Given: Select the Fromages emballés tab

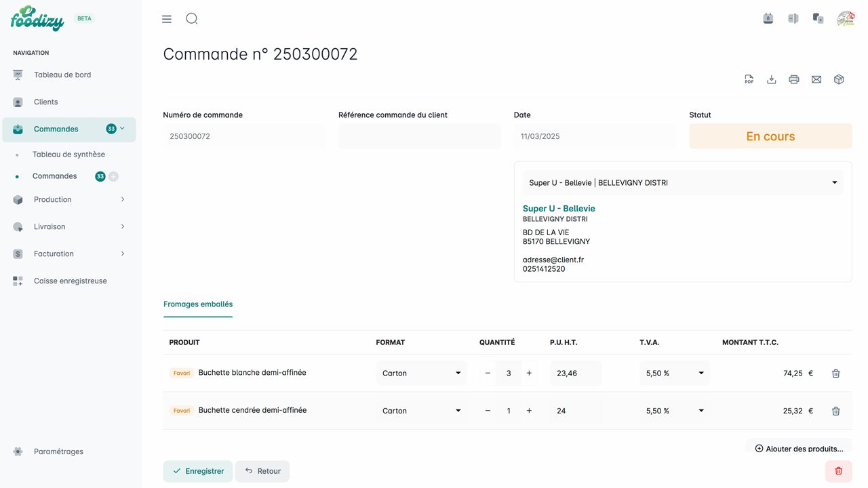Looking at the screenshot, I should 198,304.
